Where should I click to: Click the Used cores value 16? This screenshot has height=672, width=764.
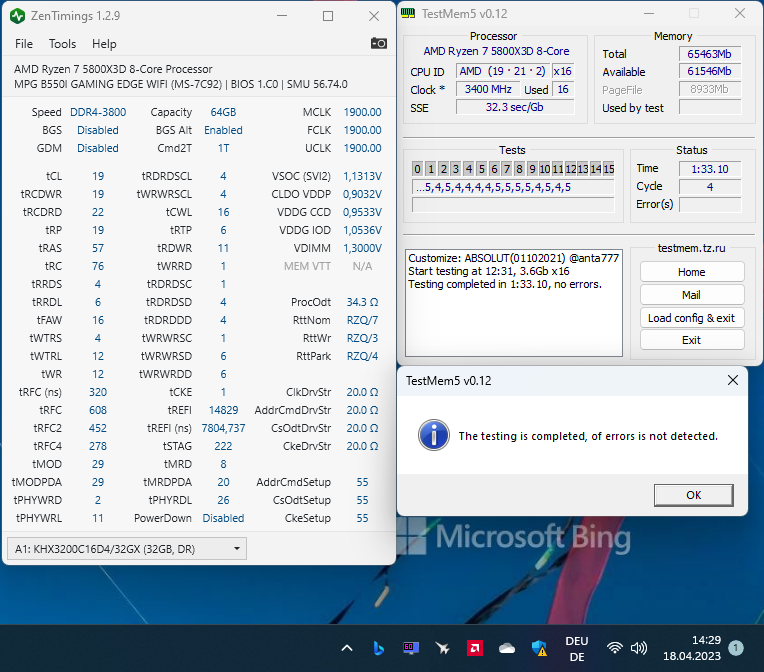[563, 89]
